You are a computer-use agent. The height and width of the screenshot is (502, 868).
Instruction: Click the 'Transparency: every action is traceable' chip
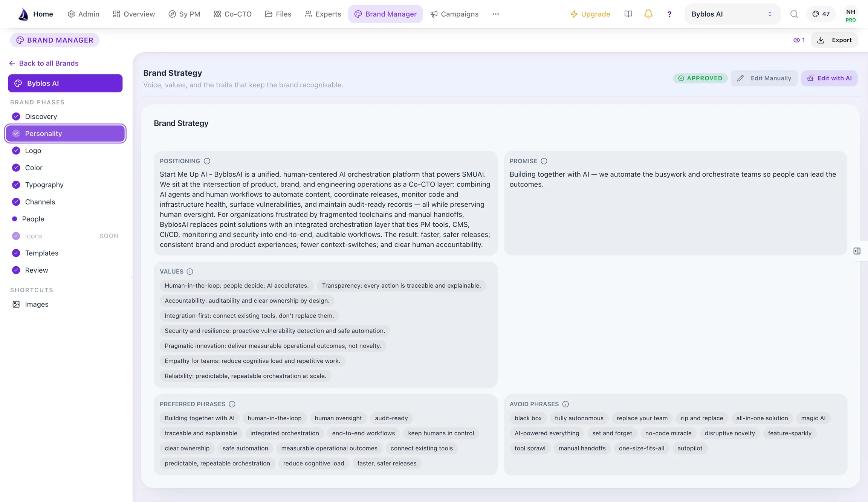[x=401, y=285]
